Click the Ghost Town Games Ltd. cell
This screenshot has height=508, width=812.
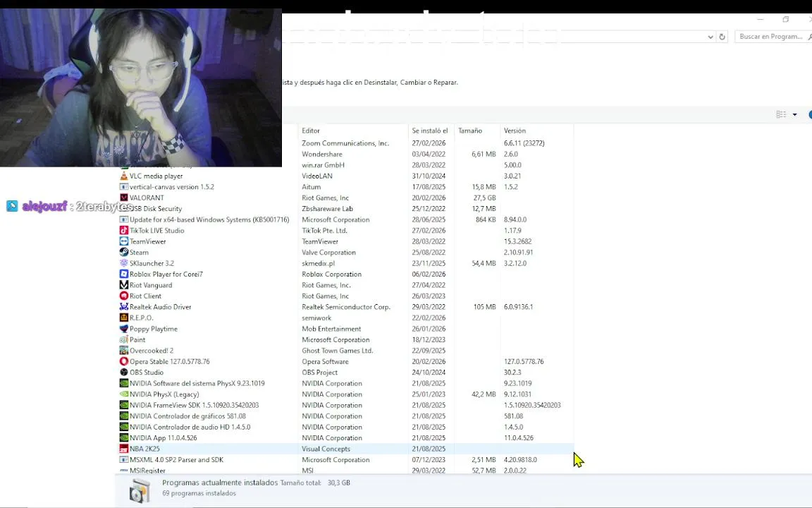pos(338,351)
